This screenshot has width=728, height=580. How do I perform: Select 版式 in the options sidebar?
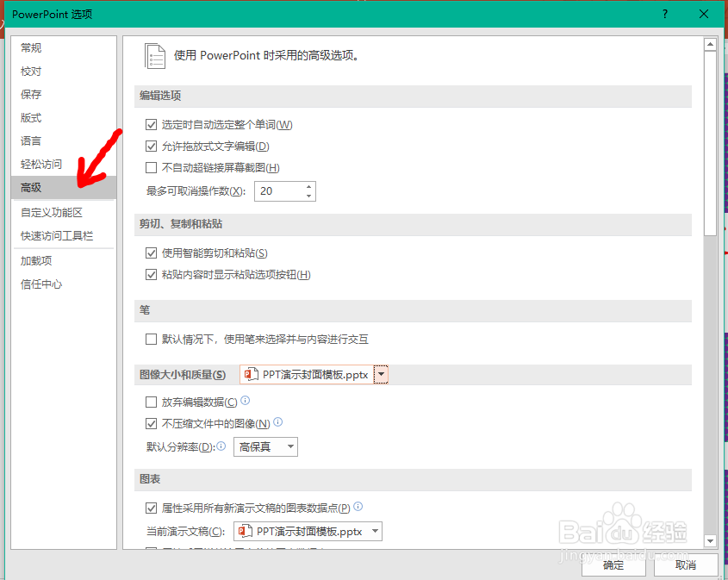click(64, 117)
